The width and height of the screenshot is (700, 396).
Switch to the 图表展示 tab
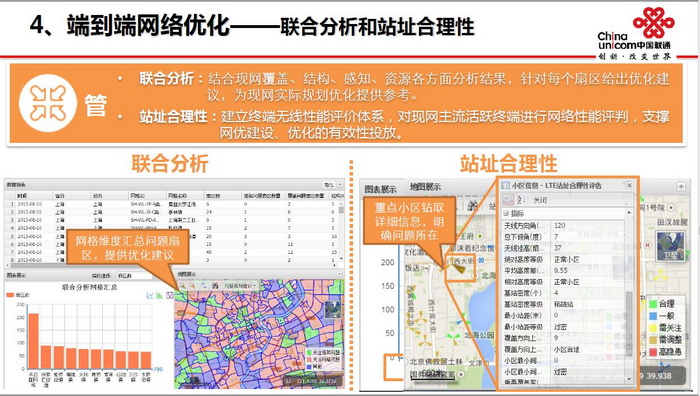pyautogui.click(x=380, y=189)
